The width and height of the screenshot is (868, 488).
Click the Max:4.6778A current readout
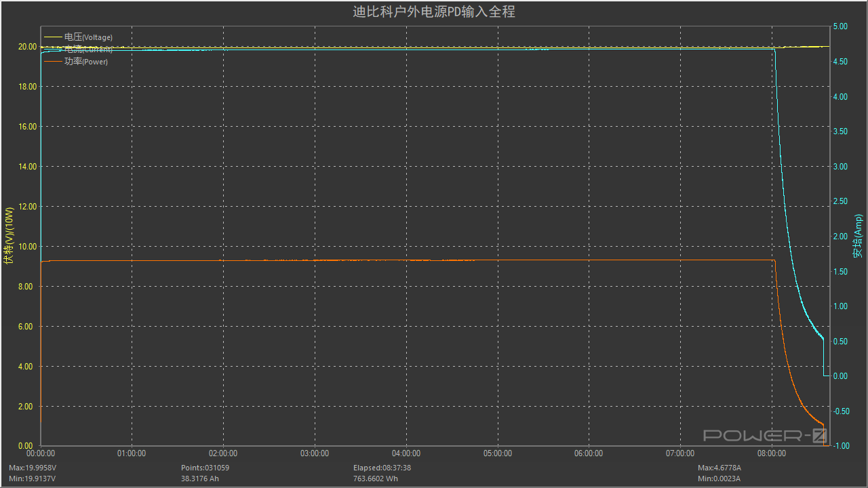click(x=719, y=468)
